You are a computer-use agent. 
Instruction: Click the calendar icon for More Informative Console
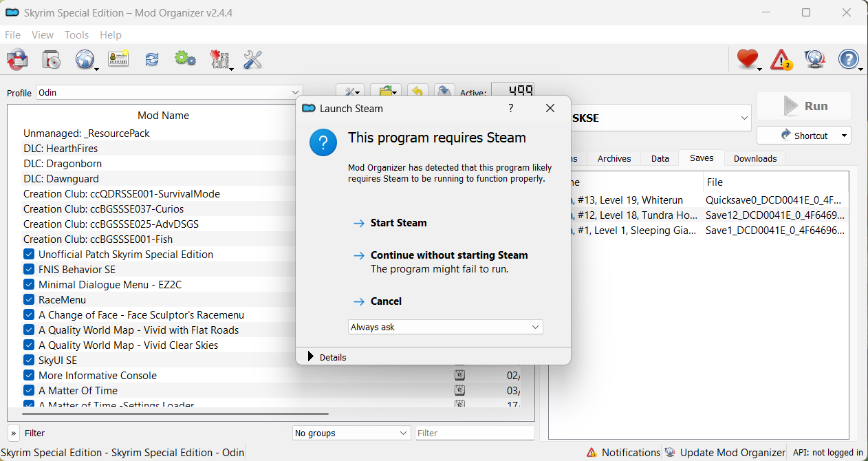459,375
